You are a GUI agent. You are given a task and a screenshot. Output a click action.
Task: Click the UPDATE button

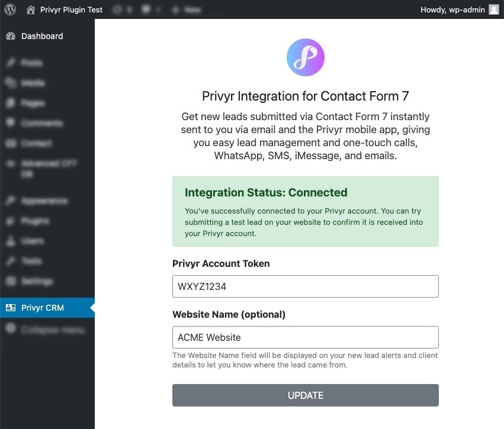pyautogui.click(x=306, y=395)
